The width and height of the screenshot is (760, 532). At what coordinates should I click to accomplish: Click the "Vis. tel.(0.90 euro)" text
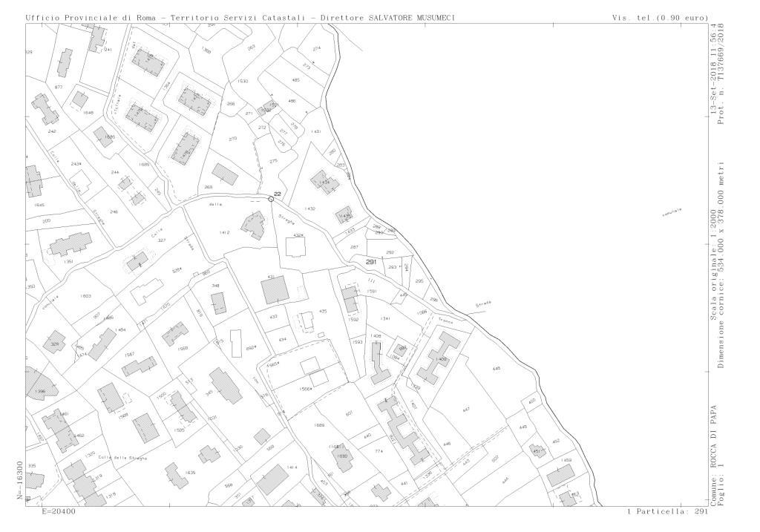660,17
